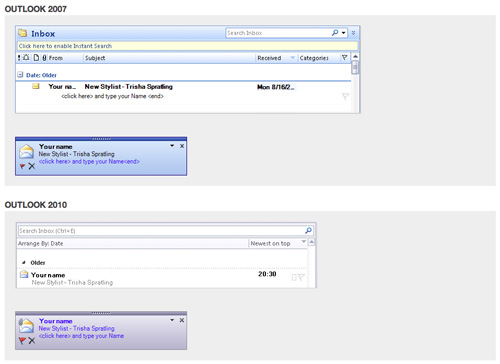Image resolution: width=500 pixels, height=364 pixels.
Task: Click scrollbar up arrow in Outlook 2010 list
Action: pyautogui.click(x=311, y=242)
